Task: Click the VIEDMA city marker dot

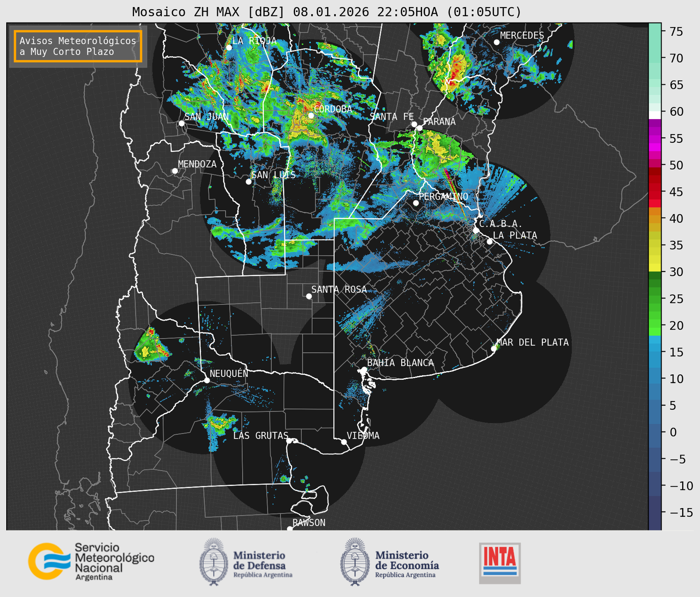Action: (x=344, y=442)
